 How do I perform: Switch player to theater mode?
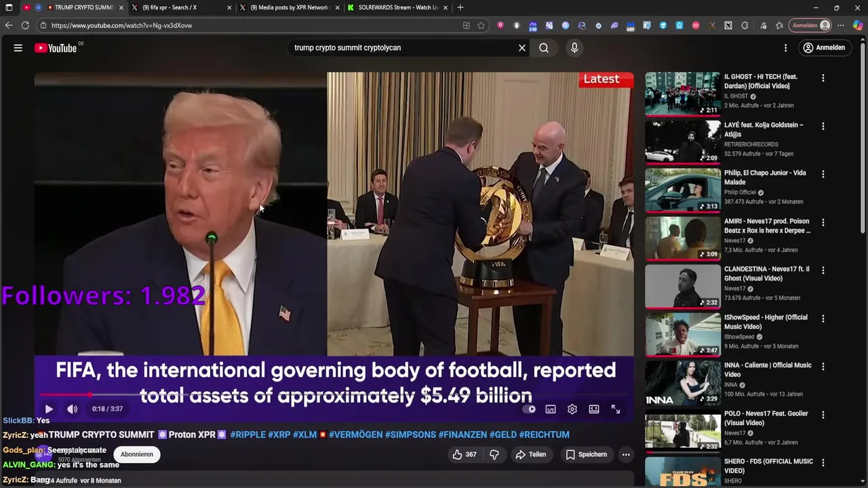594,409
